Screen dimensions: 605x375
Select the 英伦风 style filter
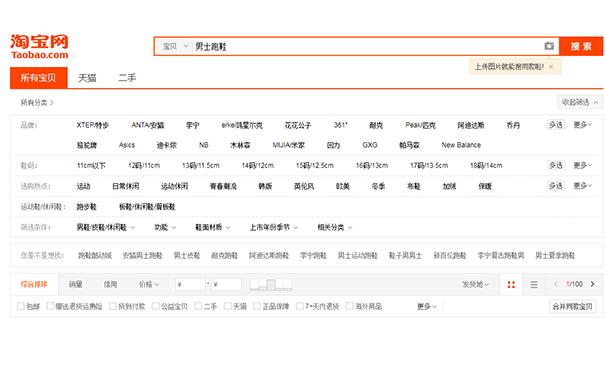[304, 186]
